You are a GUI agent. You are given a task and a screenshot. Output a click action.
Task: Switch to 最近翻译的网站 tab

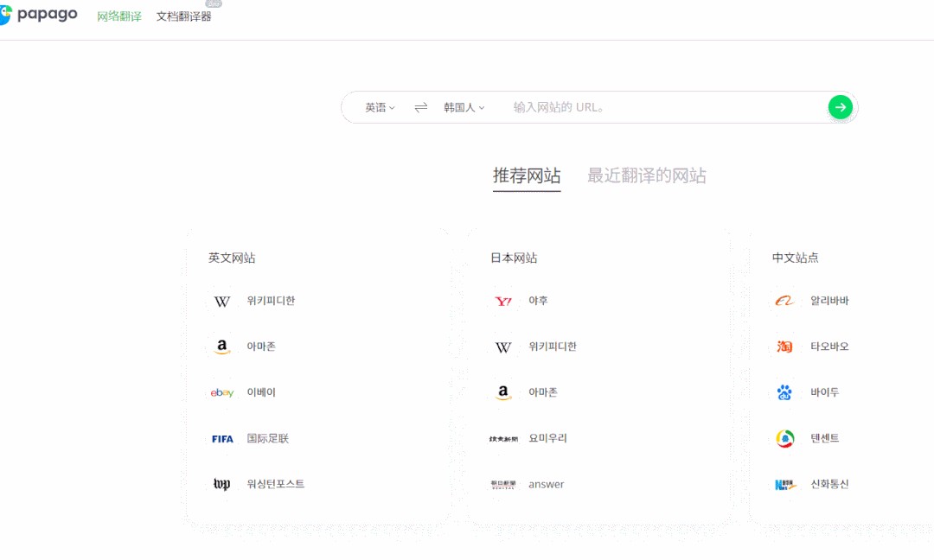pyautogui.click(x=646, y=175)
